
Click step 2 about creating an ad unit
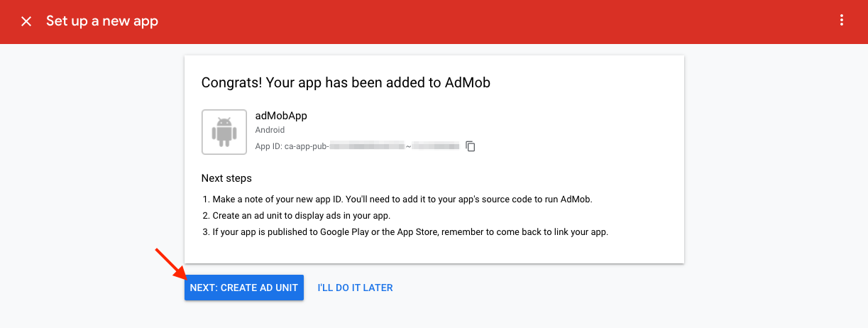pyautogui.click(x=302, y=216)
